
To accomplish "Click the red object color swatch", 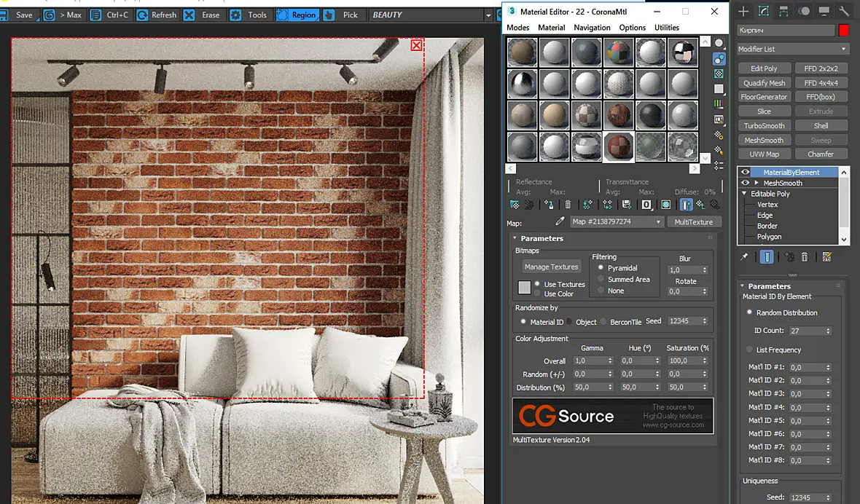I will point(843,30).
